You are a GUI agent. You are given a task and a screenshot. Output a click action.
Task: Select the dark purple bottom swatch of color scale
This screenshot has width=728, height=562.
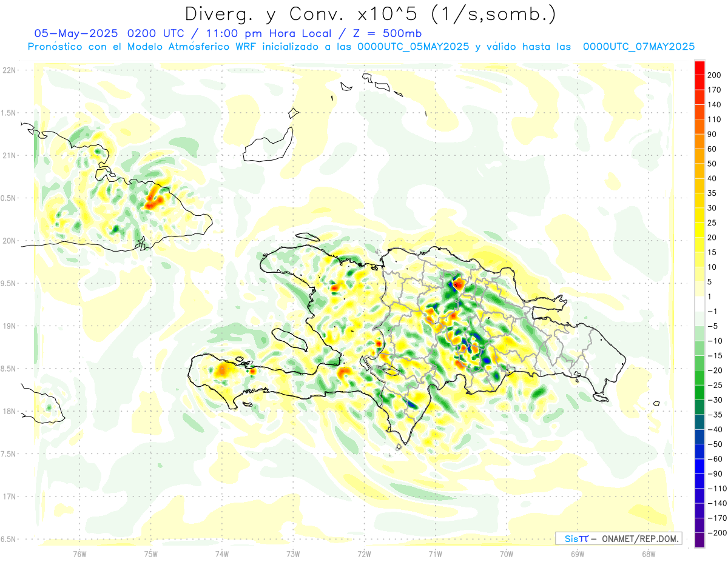point(699,540)
